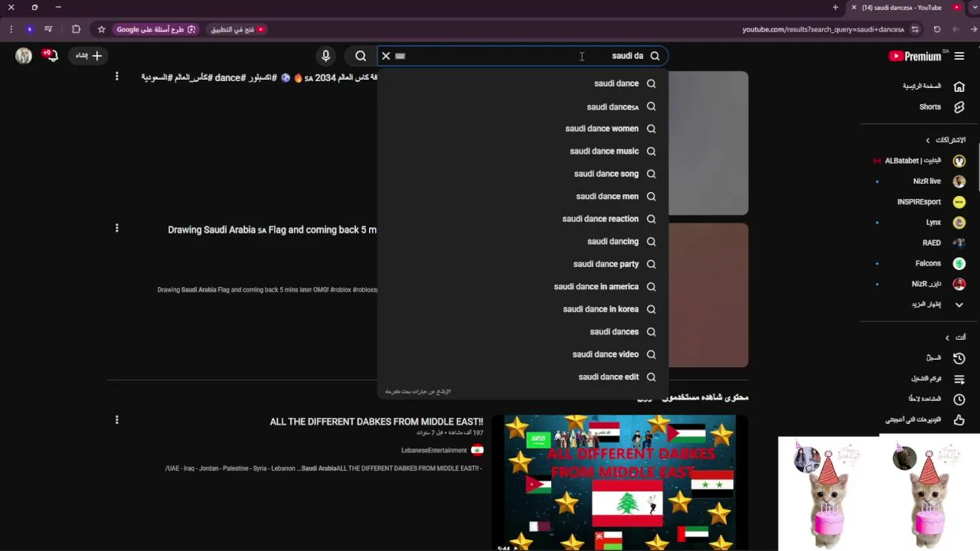Open a new browser tab
The image size is (980, 551).
pyautogui.click(x=835, y=8)
